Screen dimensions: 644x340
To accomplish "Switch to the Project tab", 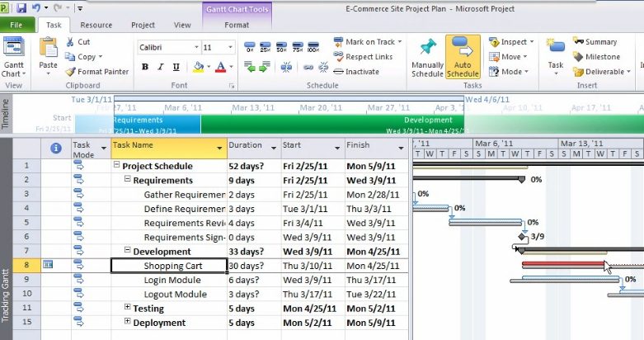I will click(143, 25).
